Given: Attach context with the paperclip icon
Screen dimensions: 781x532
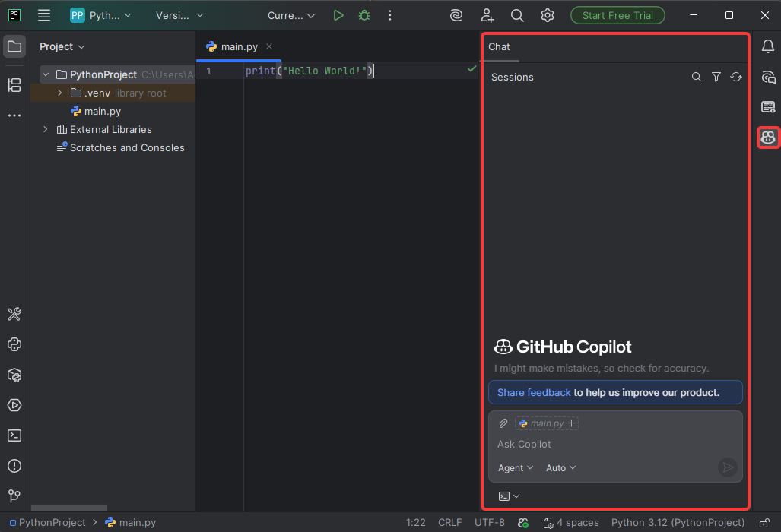Looking at the screenshot, I should [503, 423].
